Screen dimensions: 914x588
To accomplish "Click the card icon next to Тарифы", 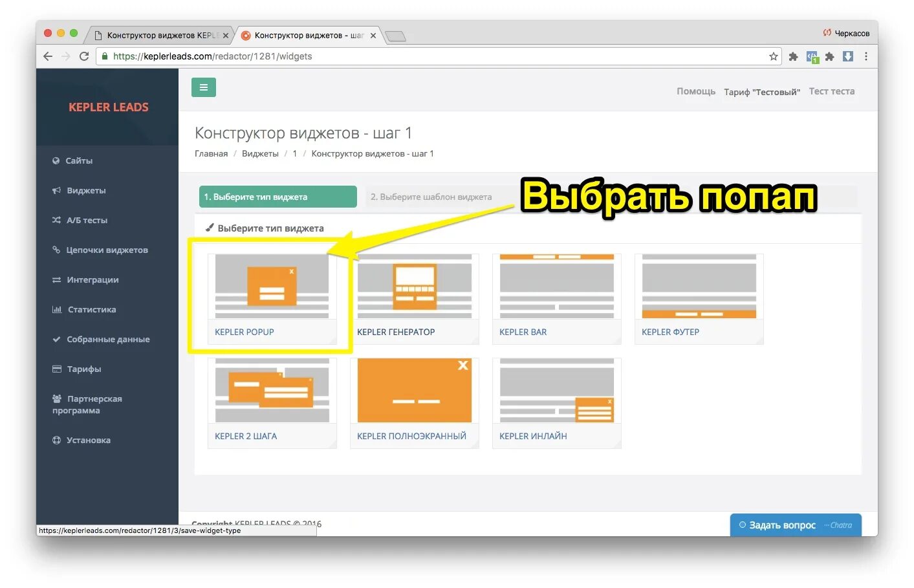I will click(x=56, y=369).
